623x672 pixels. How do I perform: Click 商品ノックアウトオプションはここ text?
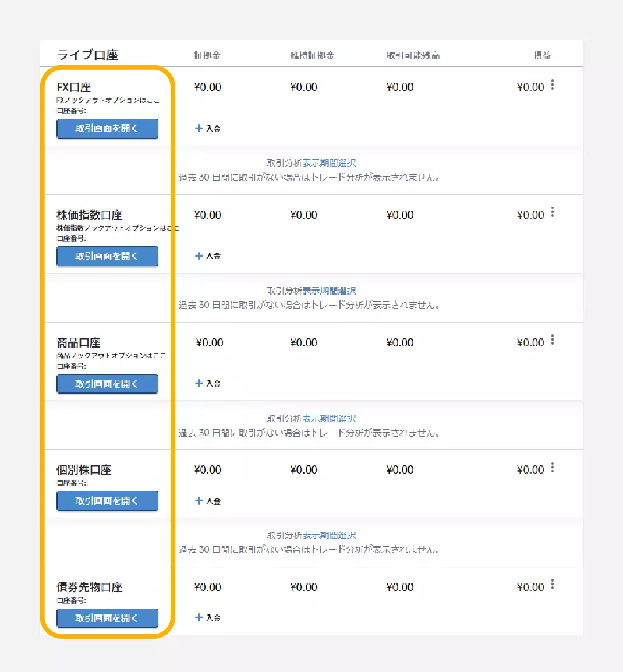[111, 356]
